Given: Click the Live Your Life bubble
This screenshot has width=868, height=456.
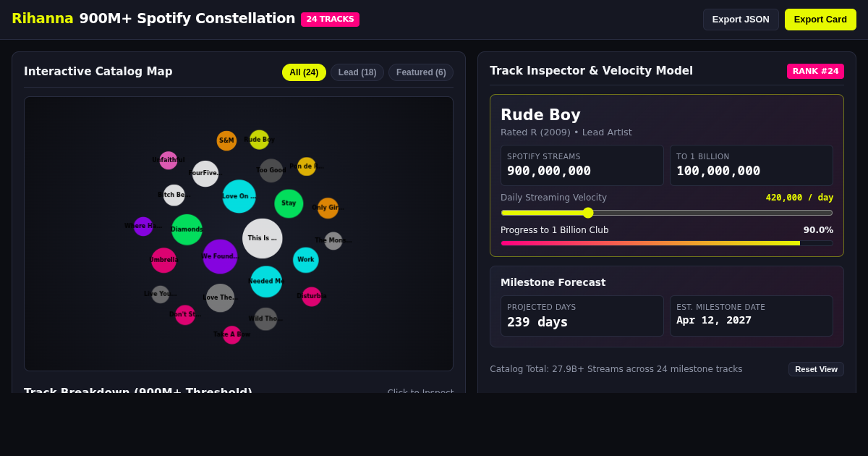Looking at the screenshot, I should click(161, 294).
